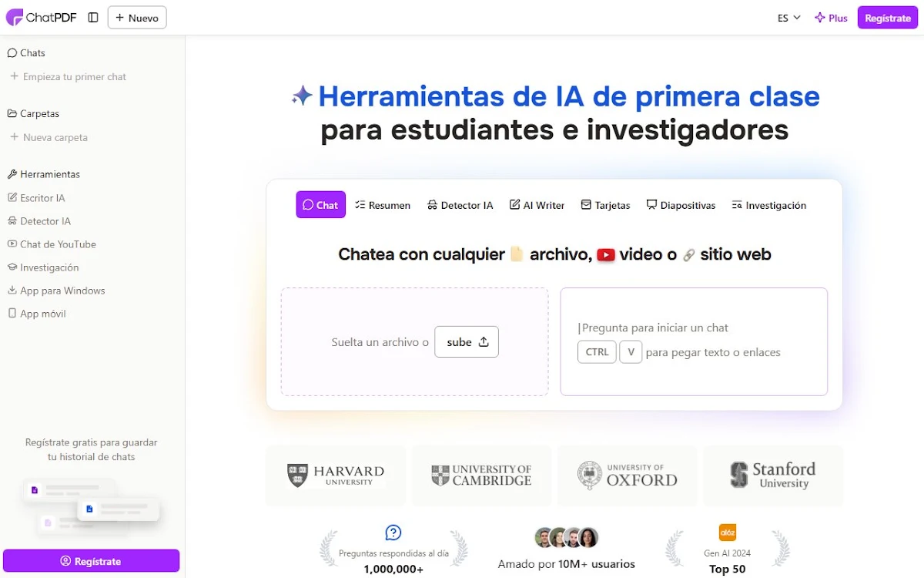Click the play icon by Chat de YouTube
The image size is (924, 578).
pos(12,244)
